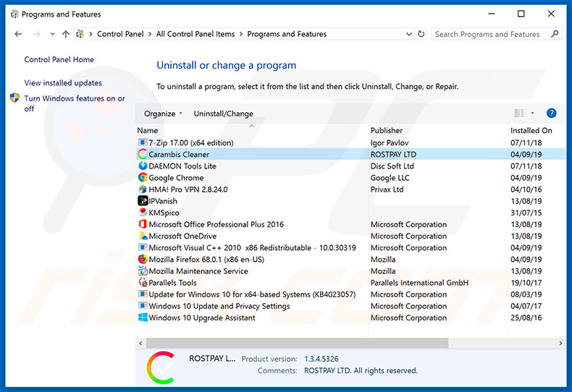Click the large Carambis logo in details pane
This screenshot has width=572, height=392.
pyautogui.click(x=161, y=367)
